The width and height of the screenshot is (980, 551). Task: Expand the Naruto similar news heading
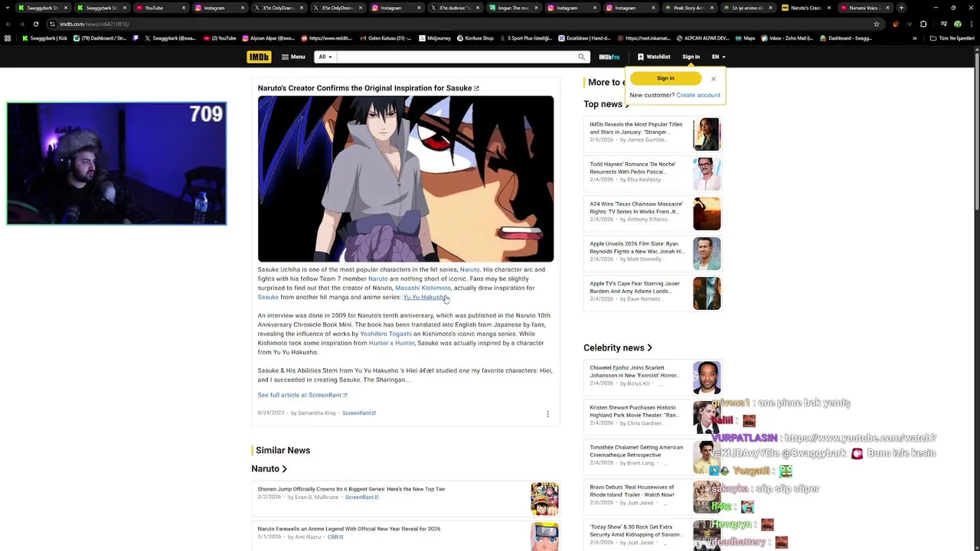tap(269, 468)
